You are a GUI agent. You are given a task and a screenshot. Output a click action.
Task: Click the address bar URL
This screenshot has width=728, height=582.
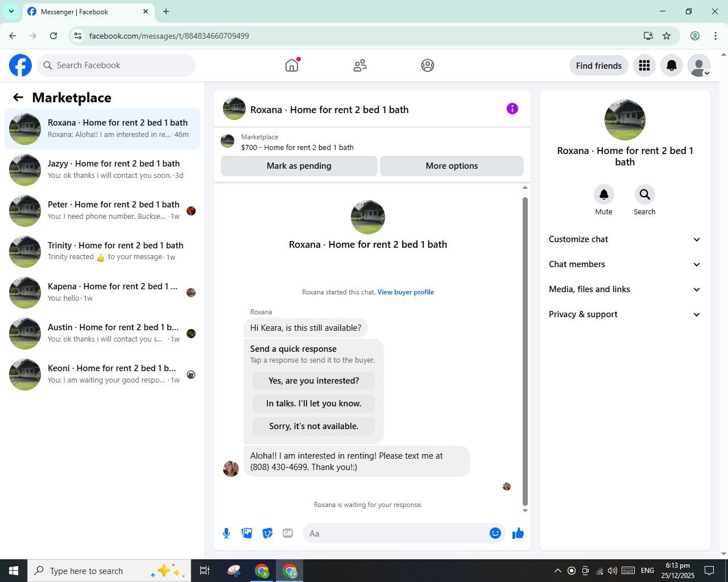click(169, 36)
